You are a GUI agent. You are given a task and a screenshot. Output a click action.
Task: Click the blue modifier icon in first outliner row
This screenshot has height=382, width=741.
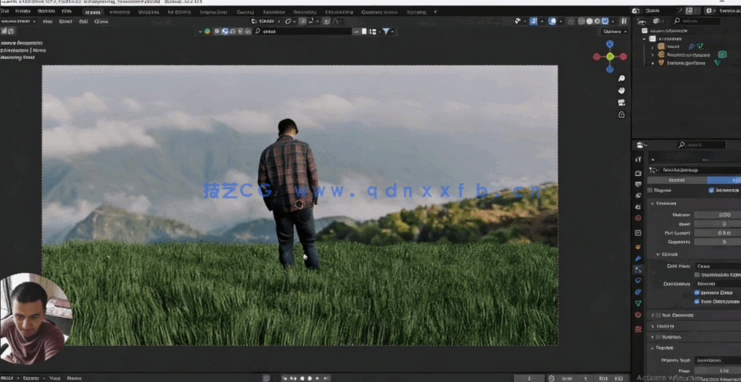pos(691,46)
